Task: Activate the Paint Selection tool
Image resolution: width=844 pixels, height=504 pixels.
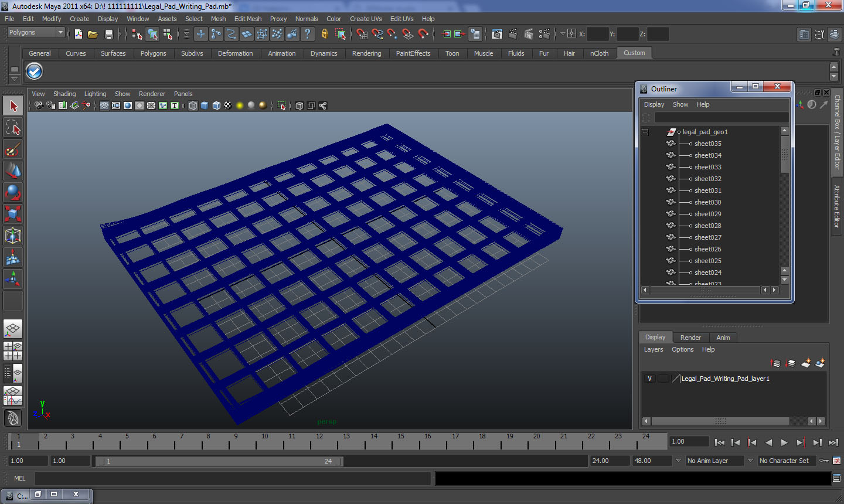Action: tap(13, 149)
